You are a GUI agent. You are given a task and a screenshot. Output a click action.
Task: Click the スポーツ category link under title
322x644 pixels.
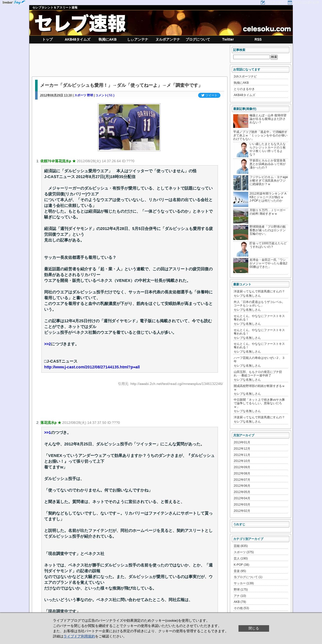click(80, 95)
